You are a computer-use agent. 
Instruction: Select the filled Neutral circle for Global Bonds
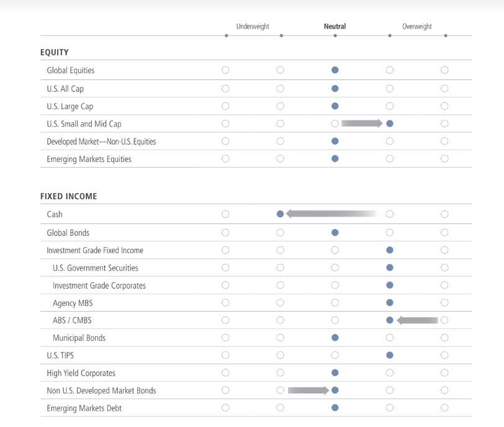click(x=335, y=232)
